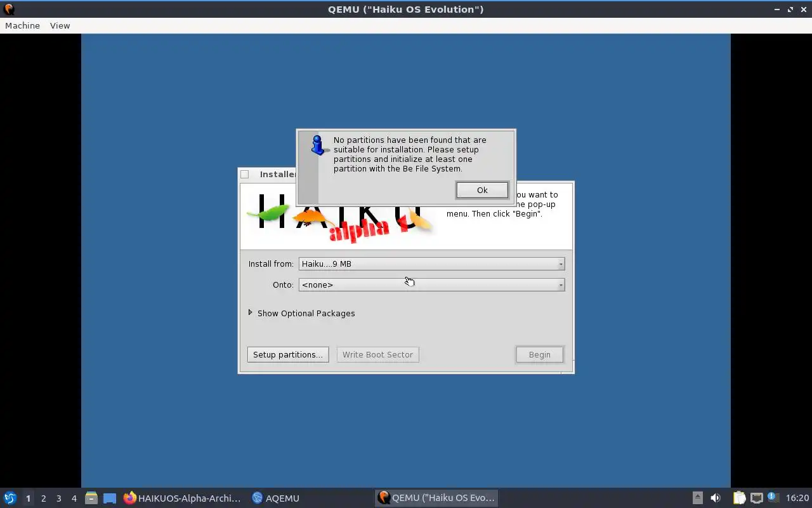
Task: Switch to the Firefox HAIKUOS-Alpha-Archi window
Action: (x=183, y=498)
